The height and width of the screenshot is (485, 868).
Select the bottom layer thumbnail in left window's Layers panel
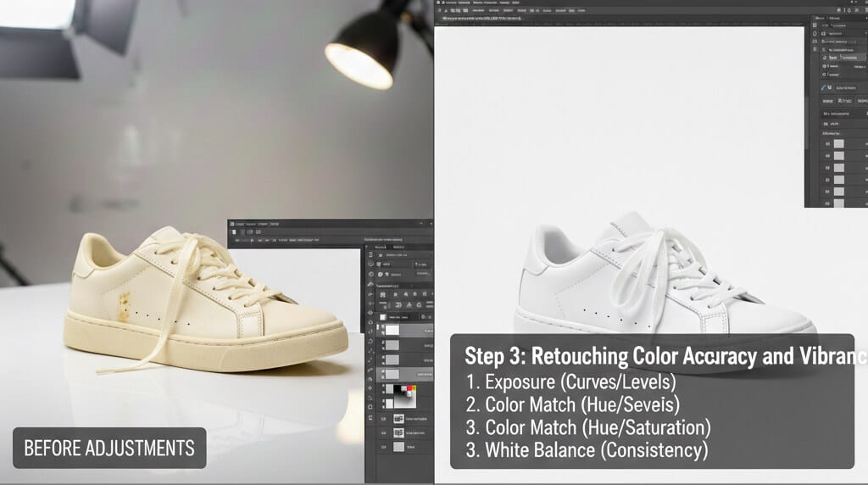coord(398,447)
